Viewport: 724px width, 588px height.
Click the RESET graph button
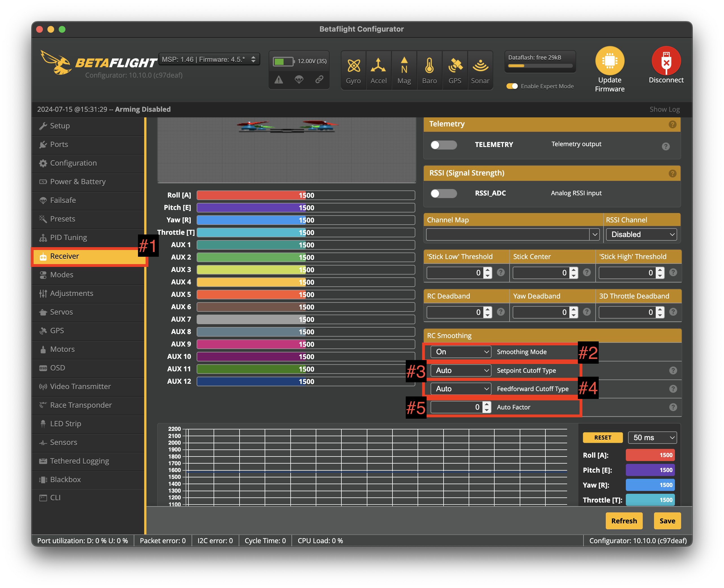602,438
